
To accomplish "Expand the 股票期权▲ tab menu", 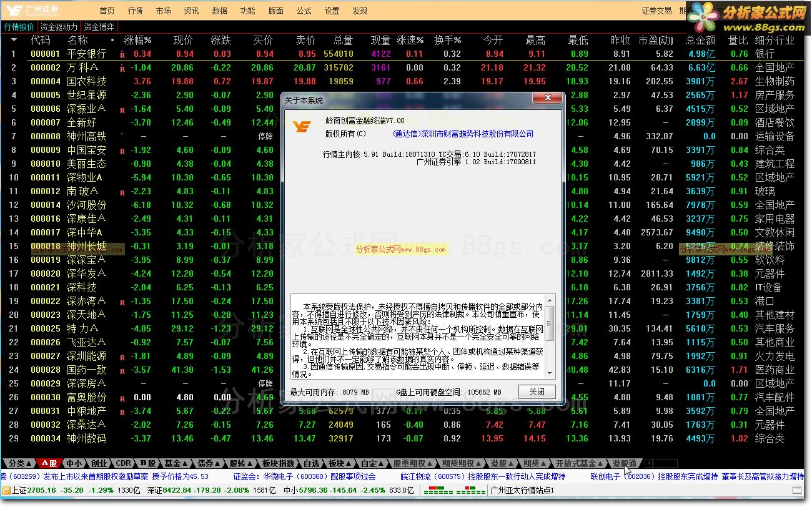I will coord(413,463).
